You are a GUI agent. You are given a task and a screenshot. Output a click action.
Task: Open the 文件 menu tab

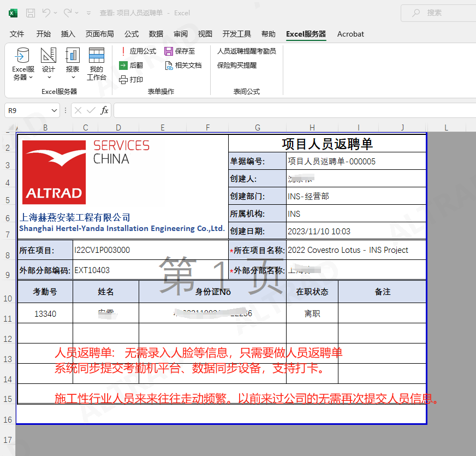pyautogui.click(x=17, y=34)
